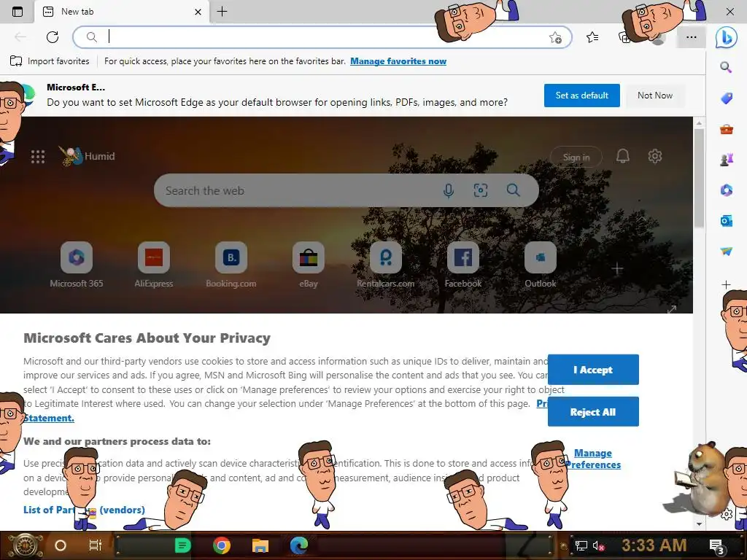Open the Humid weather widget

88,156
